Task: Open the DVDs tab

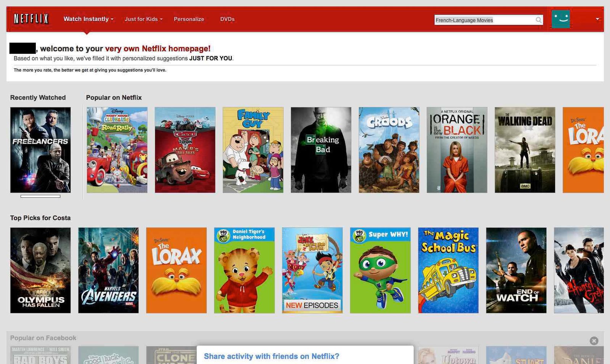Action: click(x=227, y=19)
